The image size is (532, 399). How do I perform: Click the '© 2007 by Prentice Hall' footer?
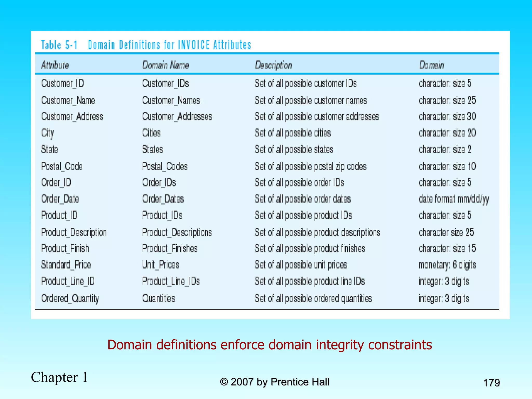pos(275,382)
